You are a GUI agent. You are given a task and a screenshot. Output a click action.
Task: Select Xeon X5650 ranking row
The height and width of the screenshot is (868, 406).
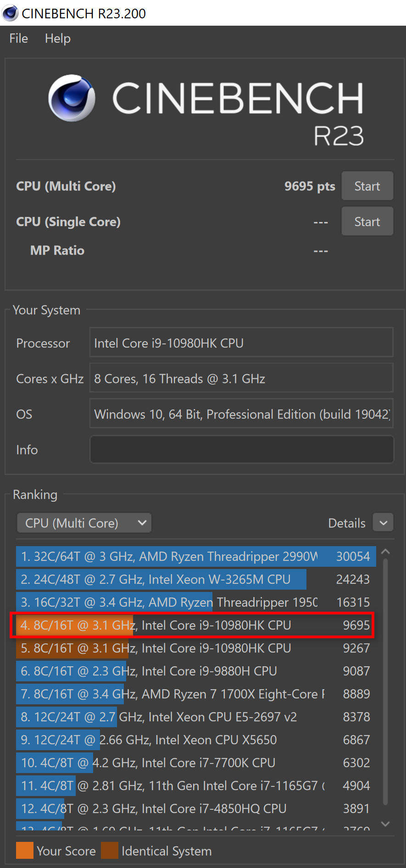[196, 740]
